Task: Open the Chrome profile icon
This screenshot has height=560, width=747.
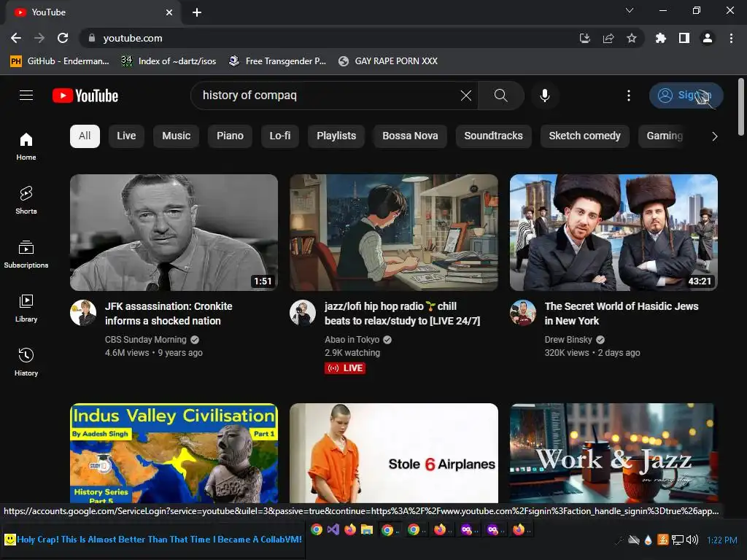Action: pyautogui.click(x=708, y=38)
